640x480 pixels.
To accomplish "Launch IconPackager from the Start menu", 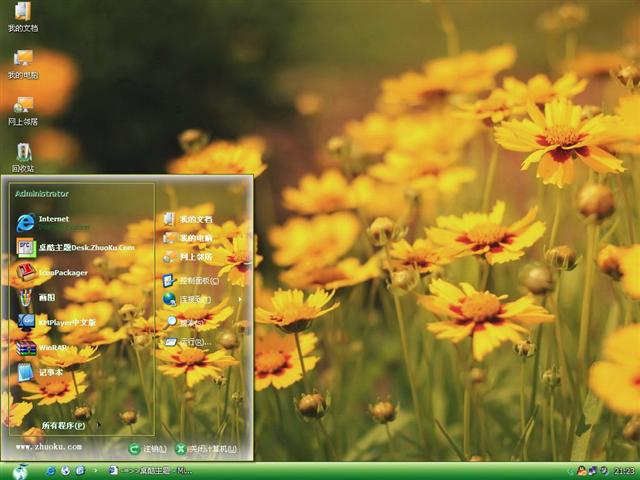I will 52,272.
